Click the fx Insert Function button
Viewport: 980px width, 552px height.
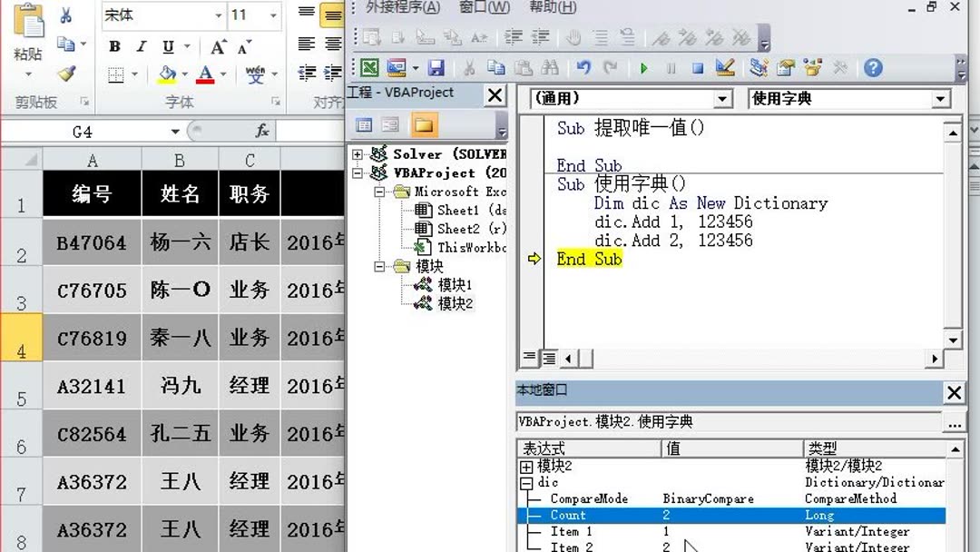click(261, 131)
